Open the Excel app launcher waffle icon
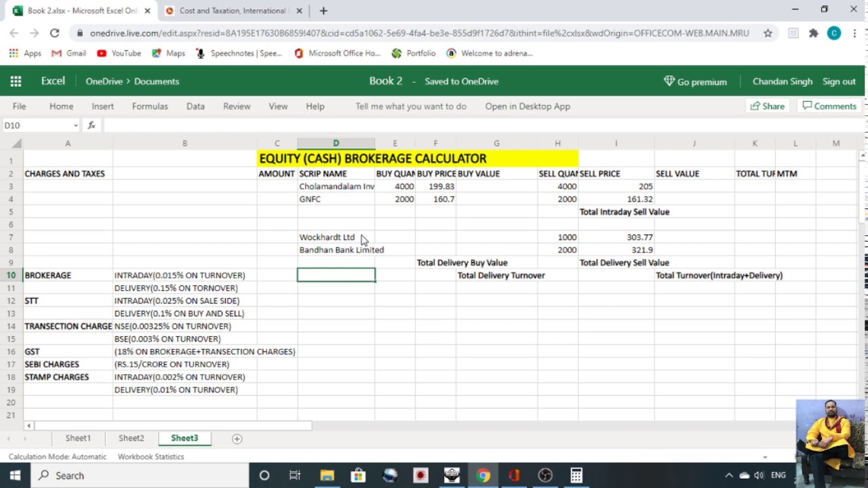 (x=16, y=81)
